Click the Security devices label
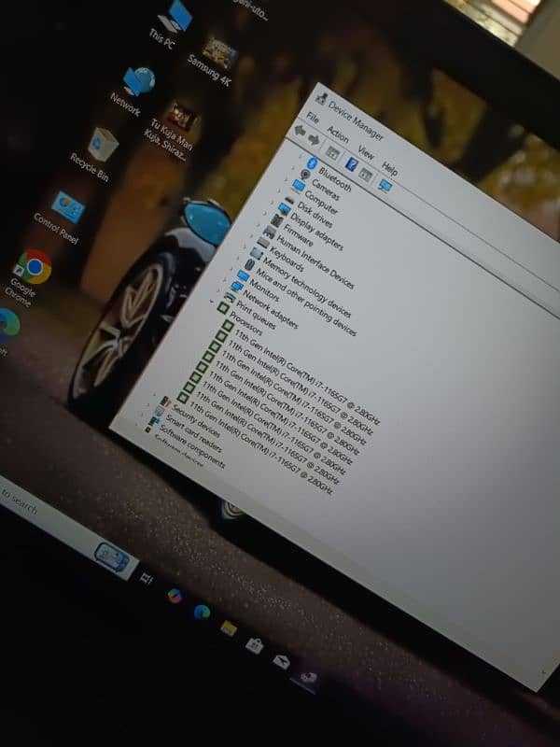 click(x=196, y=421)
